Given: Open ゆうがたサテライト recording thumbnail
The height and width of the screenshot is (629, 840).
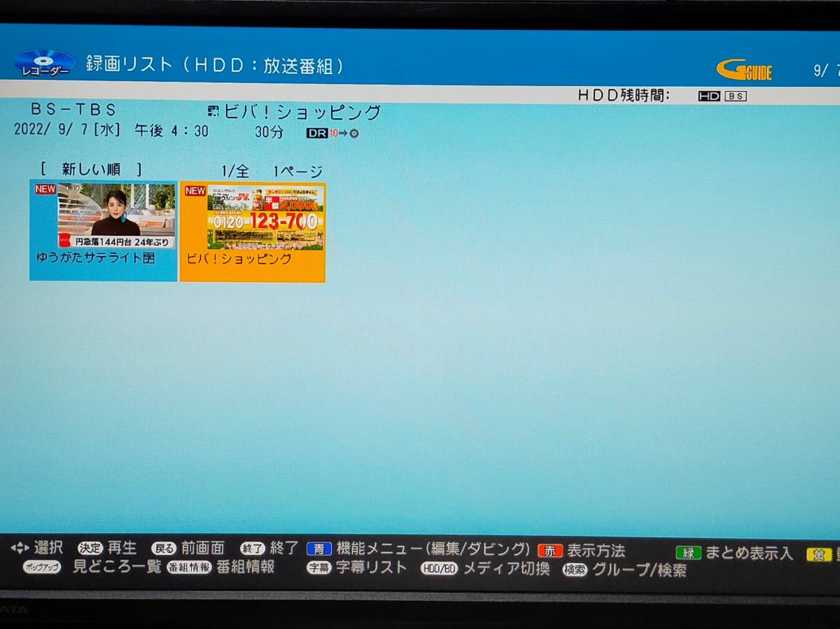Looking at the screenshot, I should [x=103, y=229].
